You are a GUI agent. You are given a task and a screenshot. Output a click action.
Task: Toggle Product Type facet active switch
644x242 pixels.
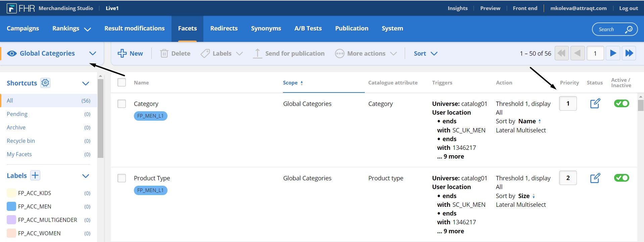click(x=622, y=178)
